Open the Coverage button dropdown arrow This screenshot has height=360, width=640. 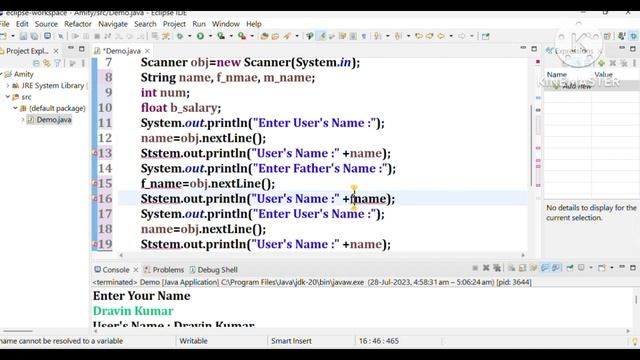pyautogui.click(x=231, y=36)
